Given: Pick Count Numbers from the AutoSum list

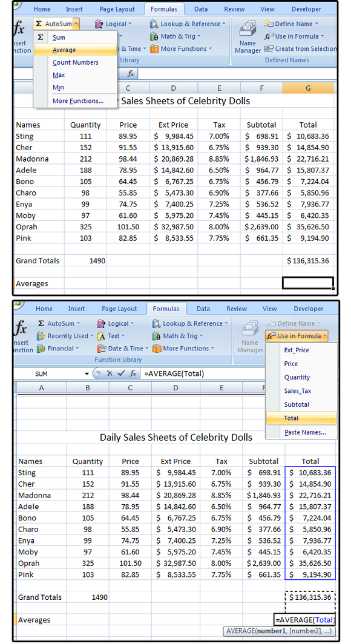Looking at the screenshot, I should pos(76,62).
